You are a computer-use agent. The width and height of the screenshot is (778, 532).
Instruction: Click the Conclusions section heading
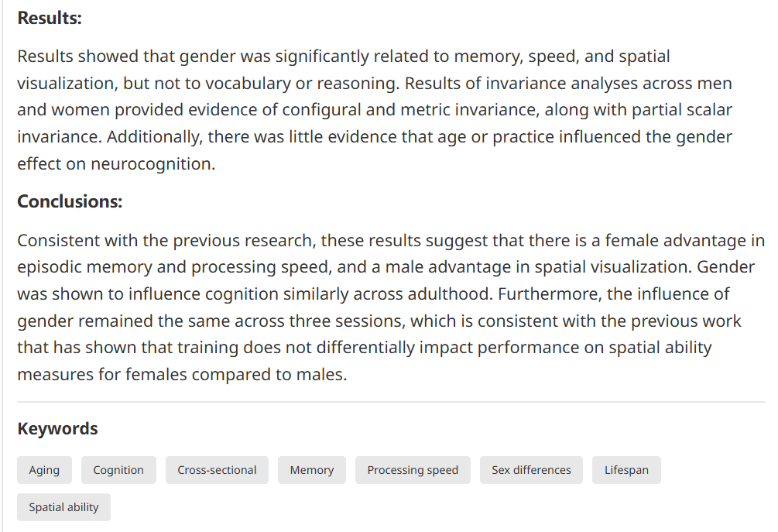pos(70,201)
